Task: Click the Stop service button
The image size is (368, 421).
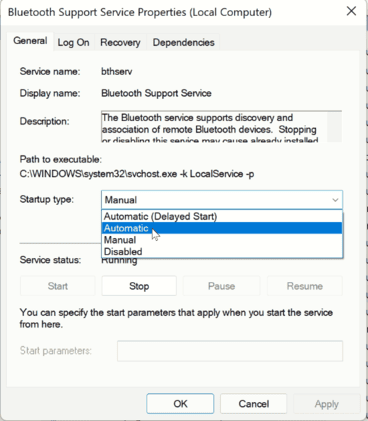Action: point(139,286)
